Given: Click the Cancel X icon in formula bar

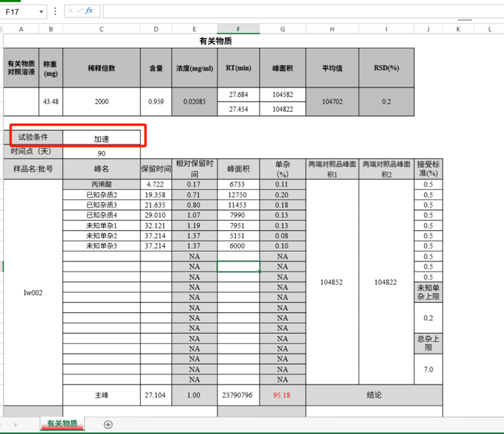Looking at the screenshot, I should coord(70,11).
